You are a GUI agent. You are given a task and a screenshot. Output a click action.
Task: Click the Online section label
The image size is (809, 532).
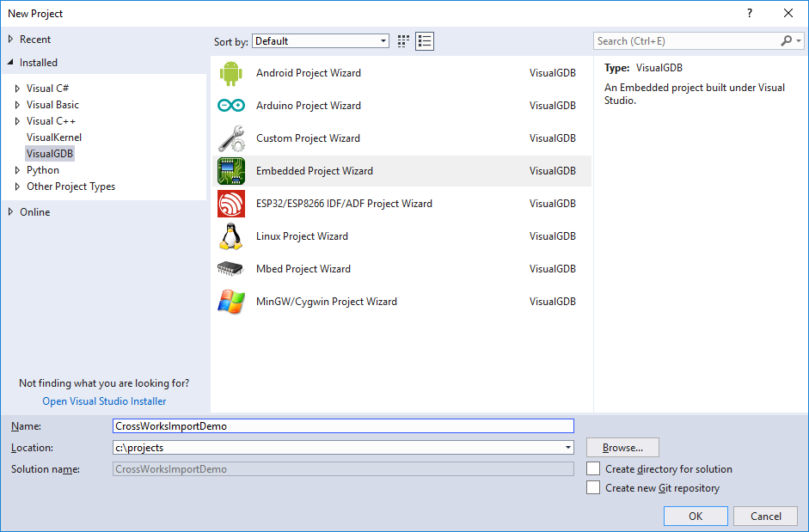coord(35,212)
